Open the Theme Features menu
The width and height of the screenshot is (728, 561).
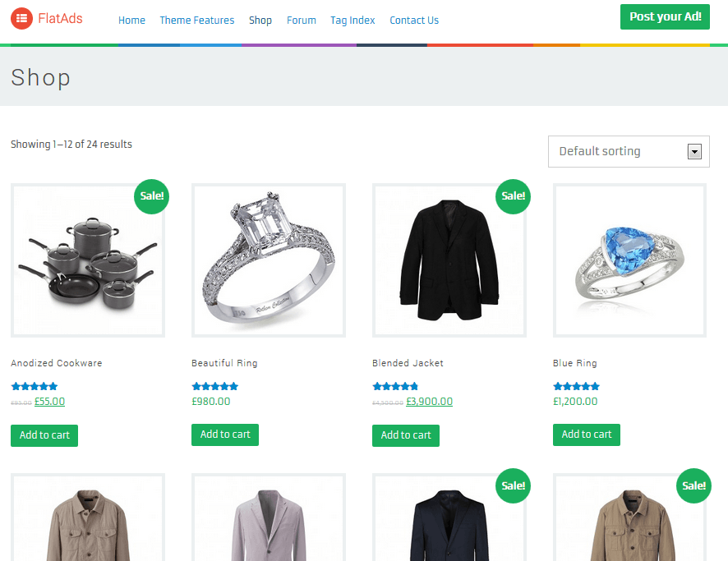click(x=197, y=21)
